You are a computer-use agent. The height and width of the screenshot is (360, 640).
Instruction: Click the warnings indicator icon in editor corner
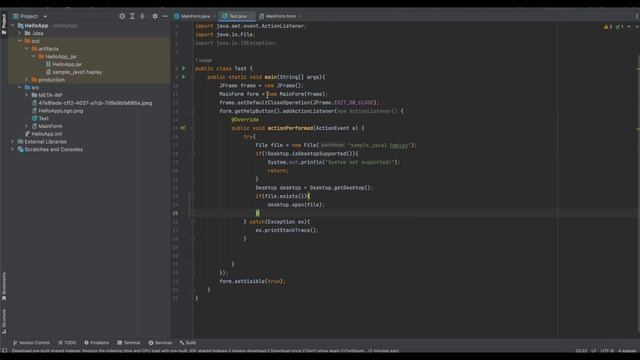[x=607, y=27]
